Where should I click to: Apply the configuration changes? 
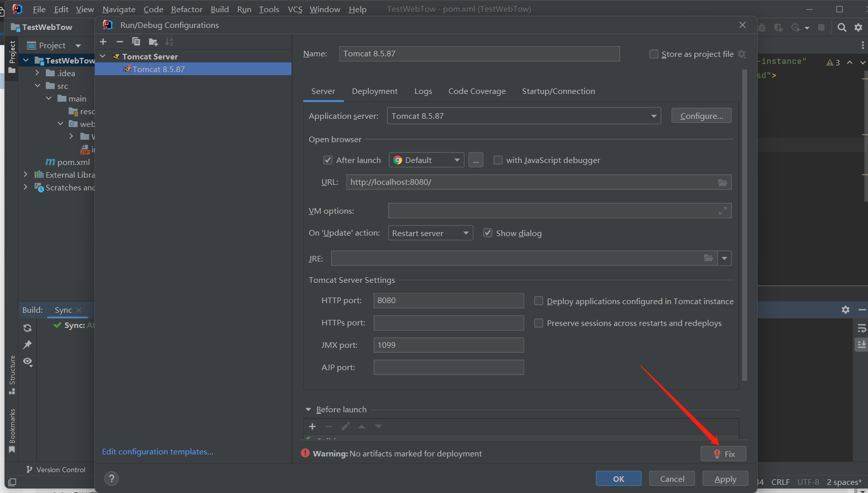click(725, 479)
